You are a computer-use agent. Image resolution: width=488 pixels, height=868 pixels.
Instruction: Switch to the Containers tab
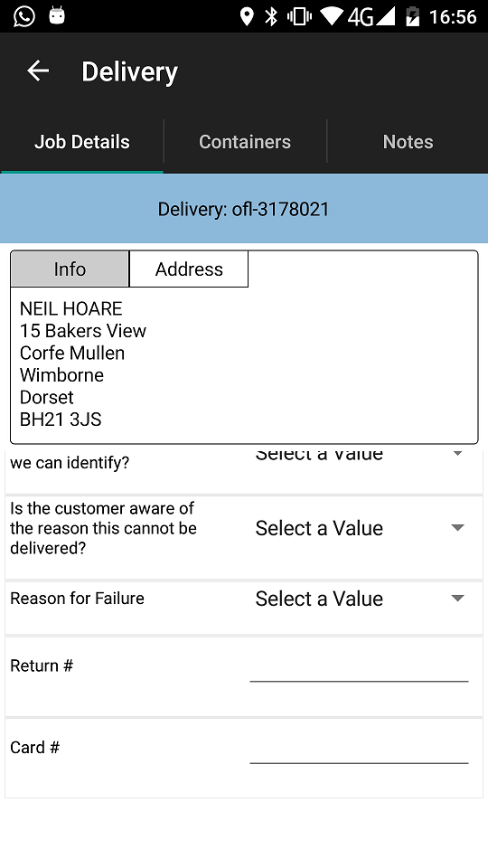pyautogui.click(x=245, y=142)
